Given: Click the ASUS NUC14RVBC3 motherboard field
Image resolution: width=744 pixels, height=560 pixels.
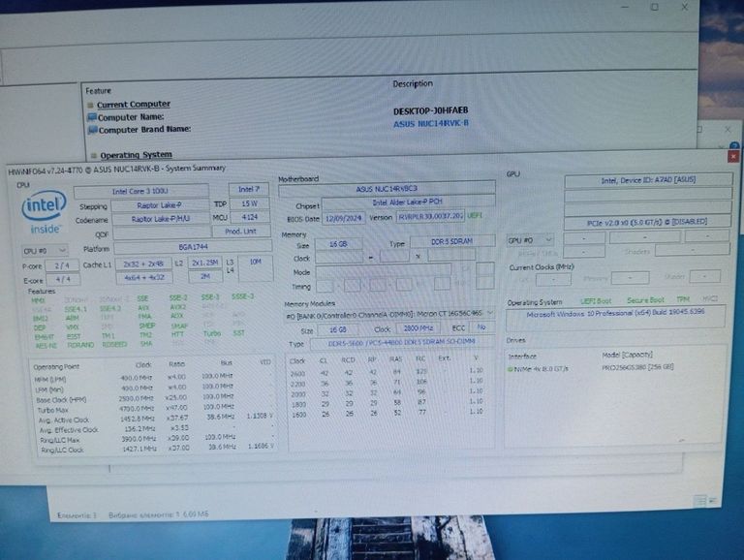Looking at the screenshot, I should (x=387, y=189).
